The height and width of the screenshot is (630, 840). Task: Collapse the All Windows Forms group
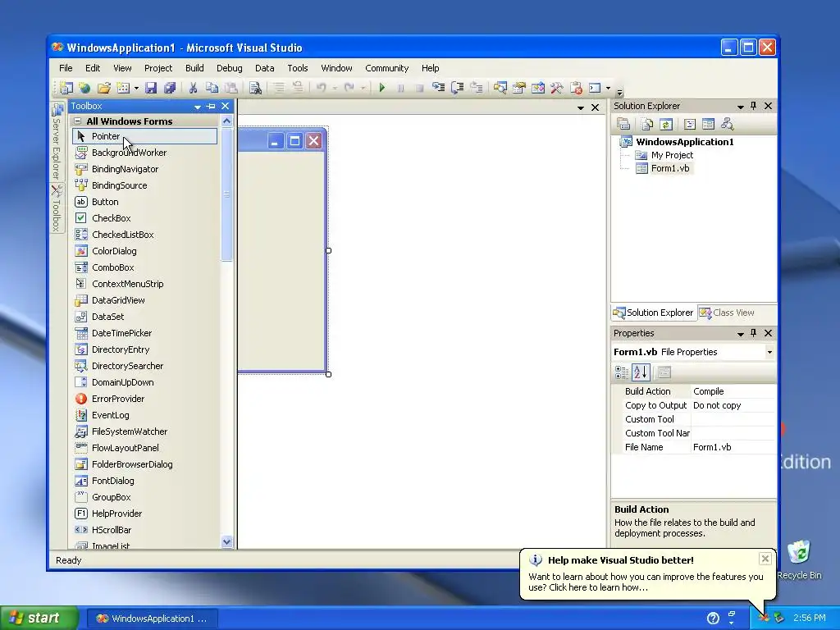[78, 121]
